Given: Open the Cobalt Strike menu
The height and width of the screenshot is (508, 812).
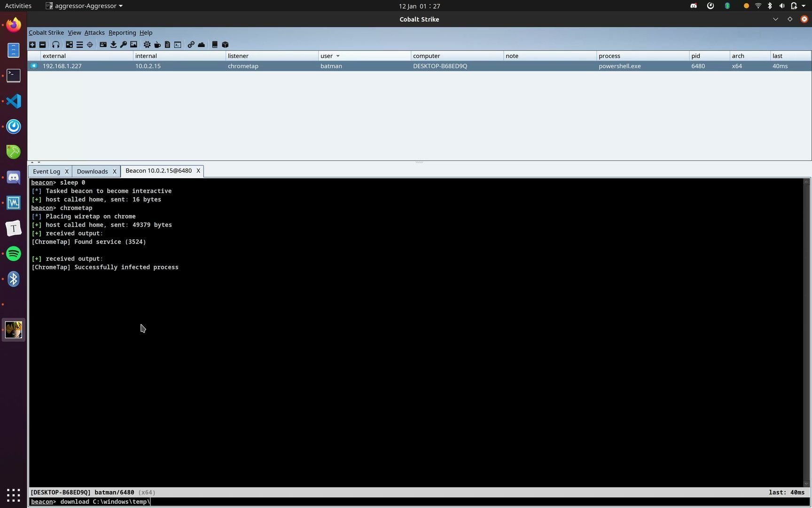Looking at the screenshot, I should [46, 32].
